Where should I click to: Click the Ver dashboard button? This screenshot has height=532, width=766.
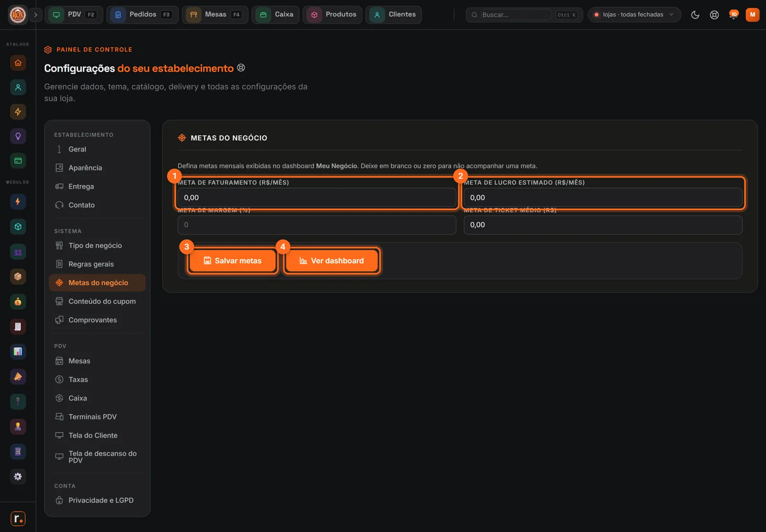[x=332, y=261]
